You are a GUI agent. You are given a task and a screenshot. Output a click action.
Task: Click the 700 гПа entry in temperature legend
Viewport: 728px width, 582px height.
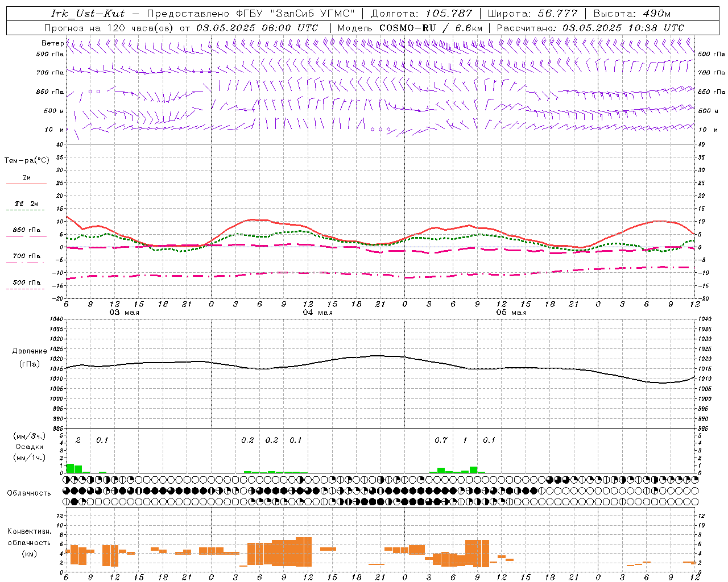[x=26, y=256]
